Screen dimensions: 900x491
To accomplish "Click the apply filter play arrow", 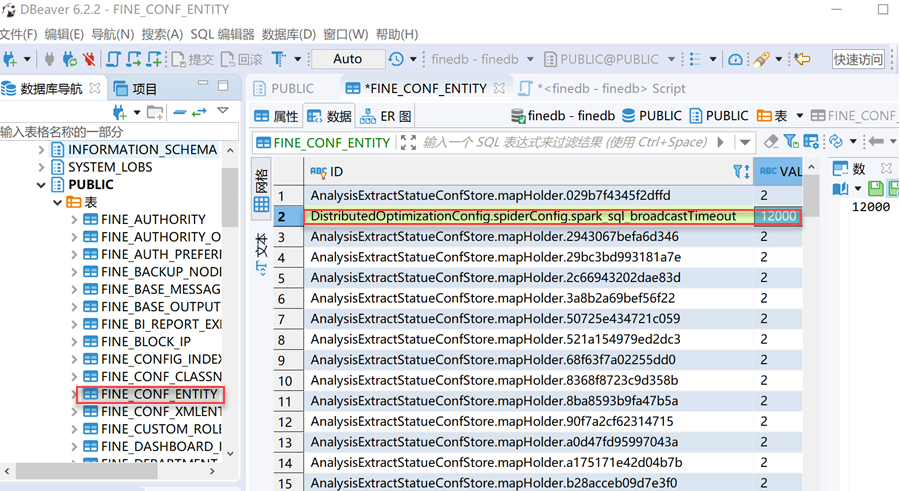I will tap(721, 142).
